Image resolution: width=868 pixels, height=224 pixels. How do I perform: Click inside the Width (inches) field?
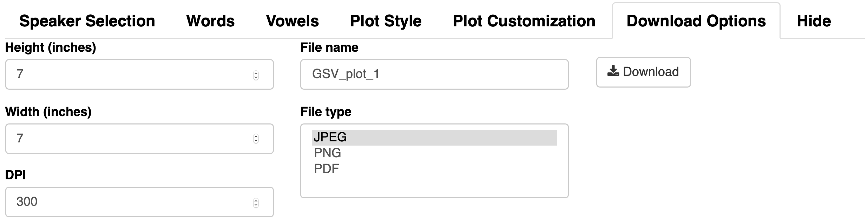pos(139,139)
